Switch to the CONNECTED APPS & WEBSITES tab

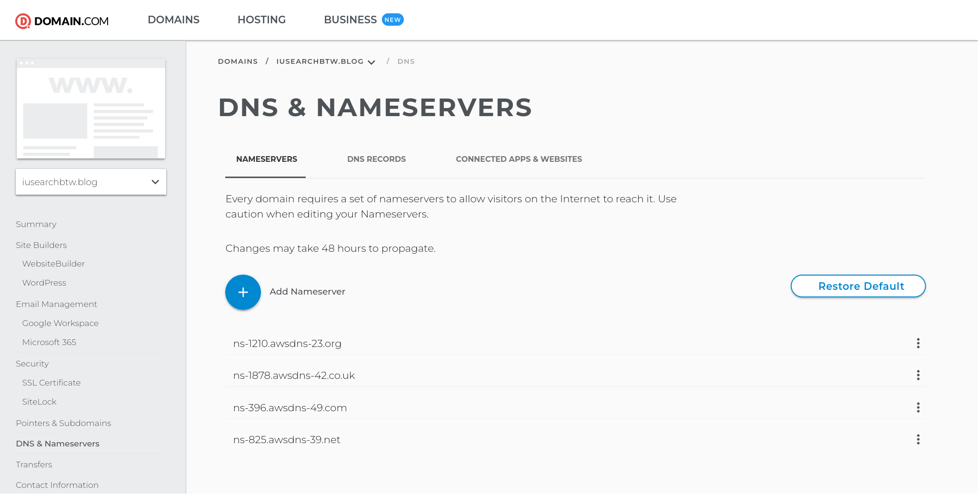click(x=519, y=159)
